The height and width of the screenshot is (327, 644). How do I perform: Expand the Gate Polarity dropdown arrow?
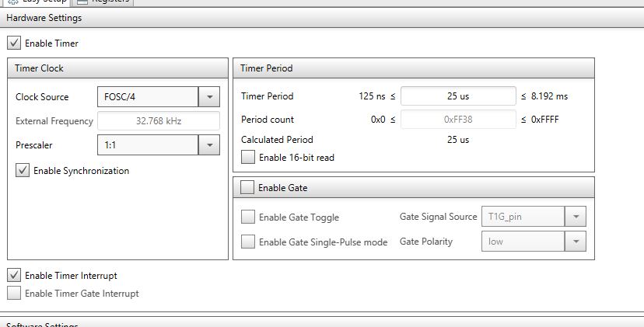point(576,242)
